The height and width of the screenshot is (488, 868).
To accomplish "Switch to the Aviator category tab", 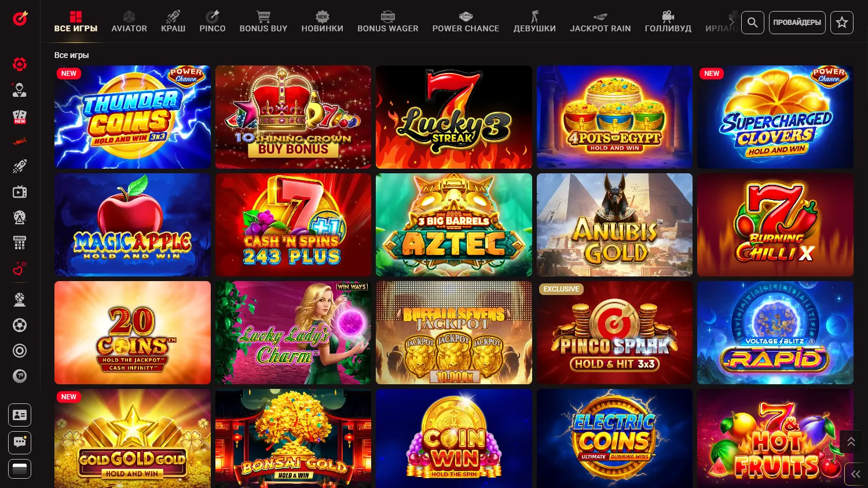I will 129,21.
